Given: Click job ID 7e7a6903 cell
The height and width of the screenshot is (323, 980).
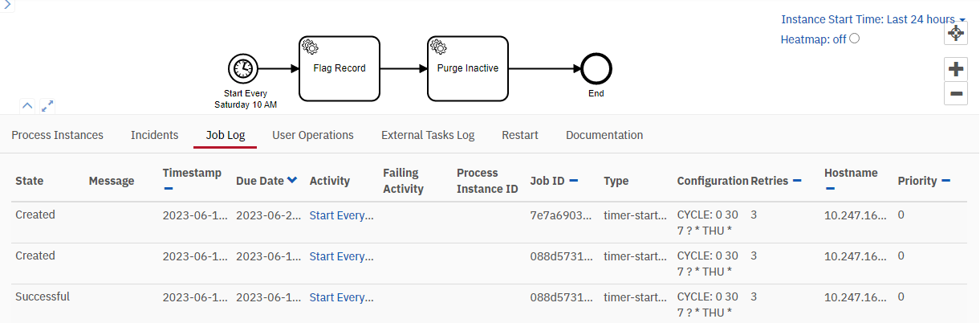Looking at the screenshot, I should coord(563,215).
